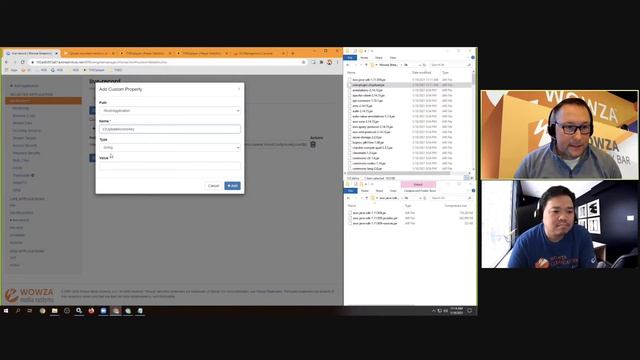This screenshot has height=360, width=640.
Task: Open the Chrome three-dot menu
Action: 338,62
